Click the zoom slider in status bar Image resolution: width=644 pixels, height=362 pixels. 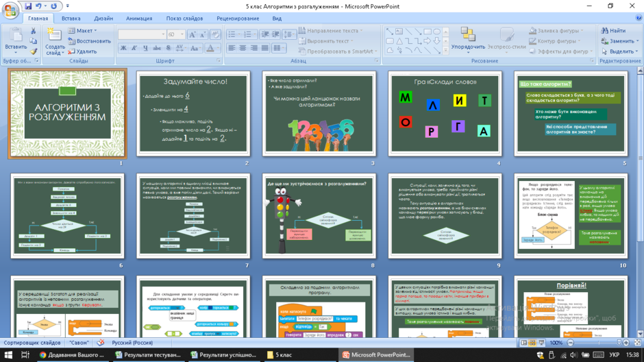598,343
